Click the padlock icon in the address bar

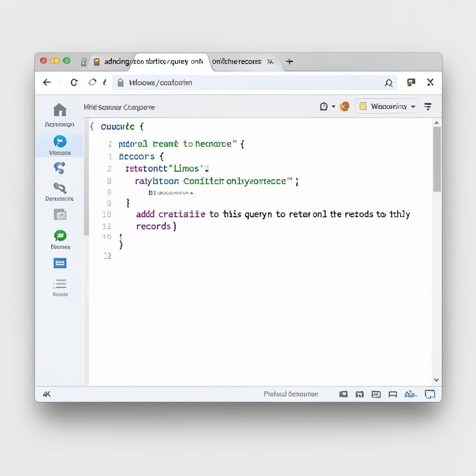tap(120, 83)
